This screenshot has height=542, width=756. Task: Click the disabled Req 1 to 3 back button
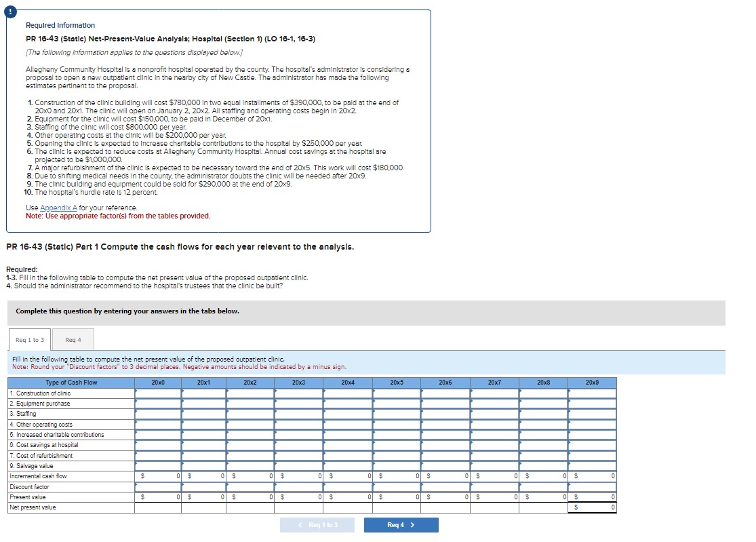317,524
